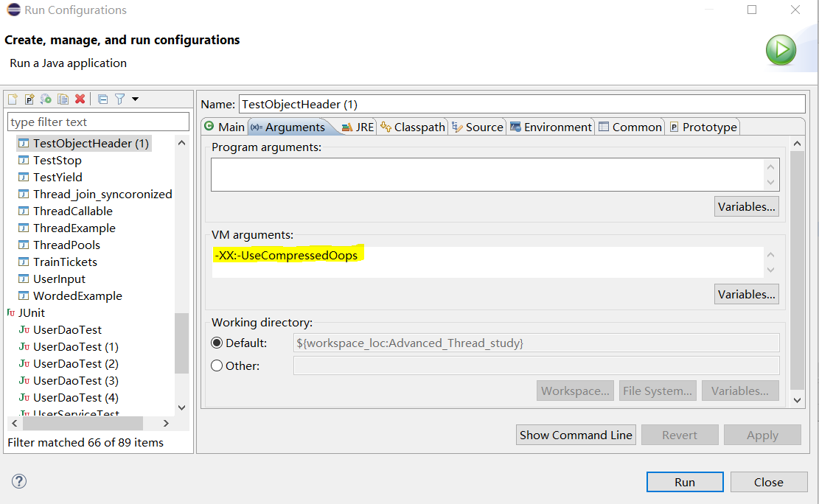Click the Run button
Screen dimensions: 819x504
685,482
